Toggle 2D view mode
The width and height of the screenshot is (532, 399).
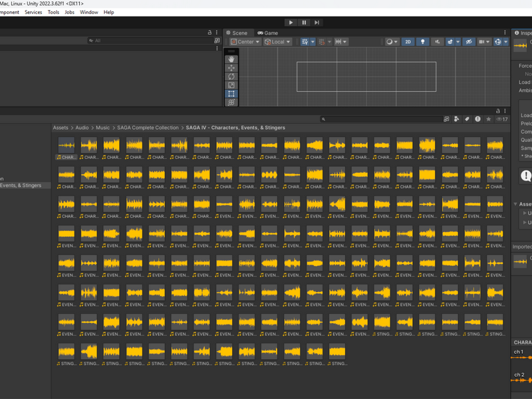(x=408, y=42)
